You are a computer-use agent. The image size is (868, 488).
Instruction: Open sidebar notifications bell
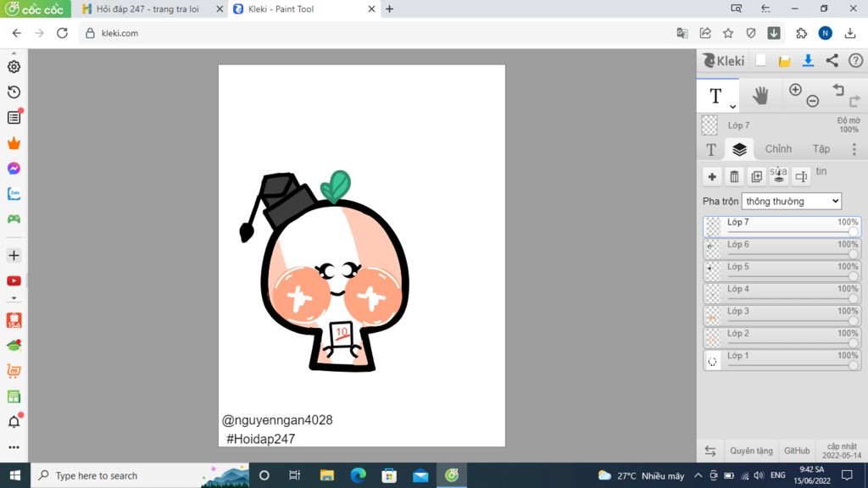pos(14,422)
